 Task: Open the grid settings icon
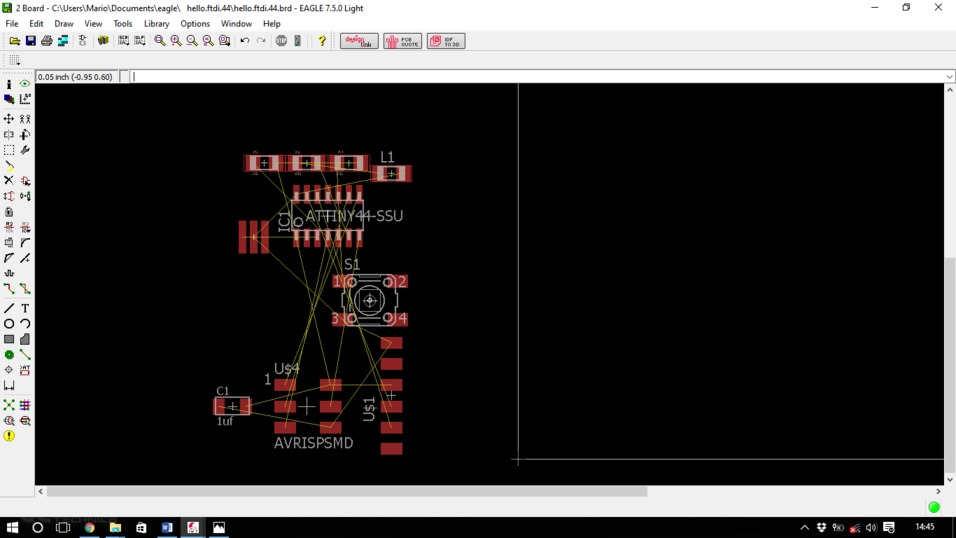click(15, 60)
